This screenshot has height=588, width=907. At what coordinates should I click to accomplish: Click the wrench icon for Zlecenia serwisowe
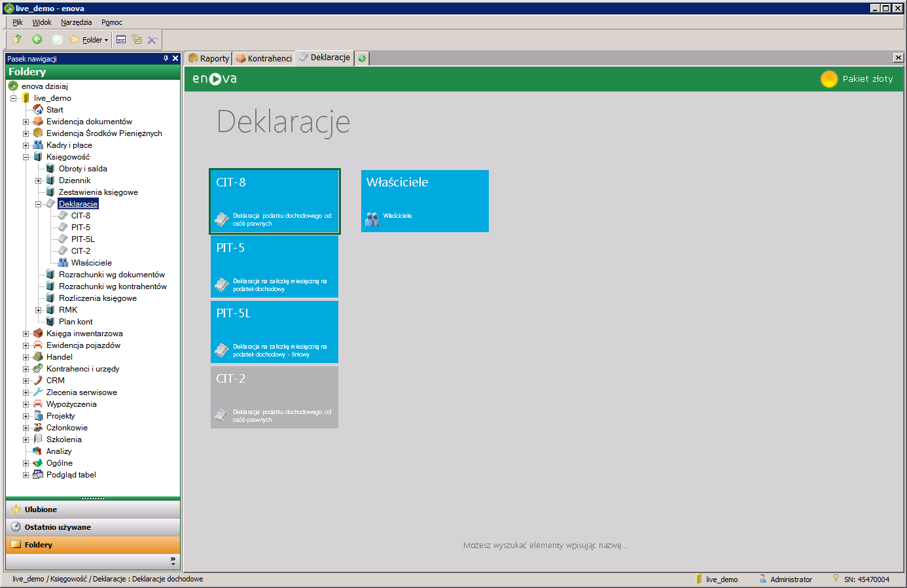38,392
